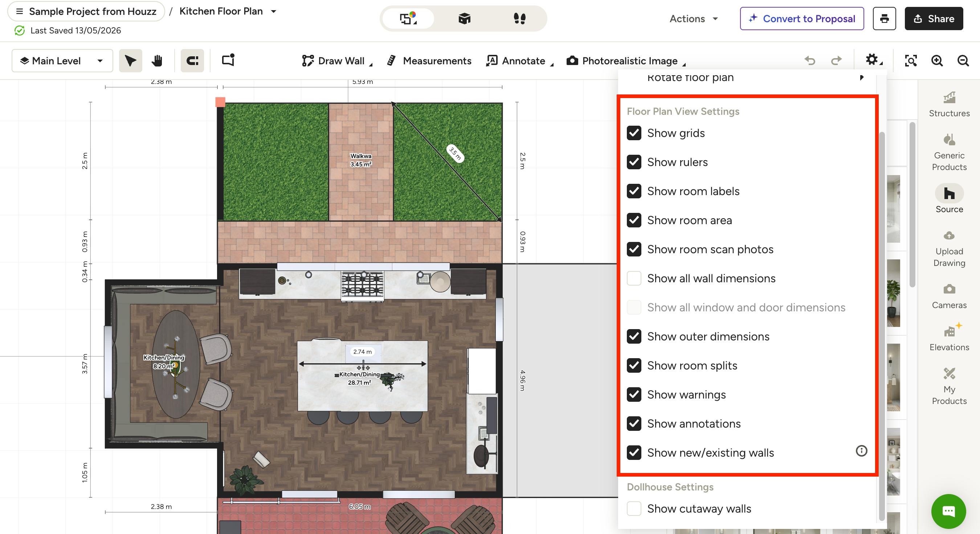Expand the Rotate floor plan submenu
980x534 pixels.
(x=862, y=77)
